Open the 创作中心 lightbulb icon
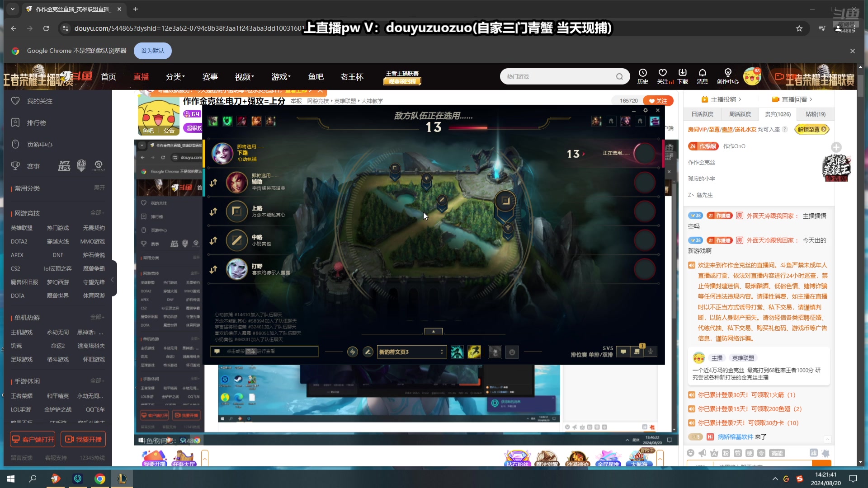Screen dimensions: 868x488 (728, 76)
